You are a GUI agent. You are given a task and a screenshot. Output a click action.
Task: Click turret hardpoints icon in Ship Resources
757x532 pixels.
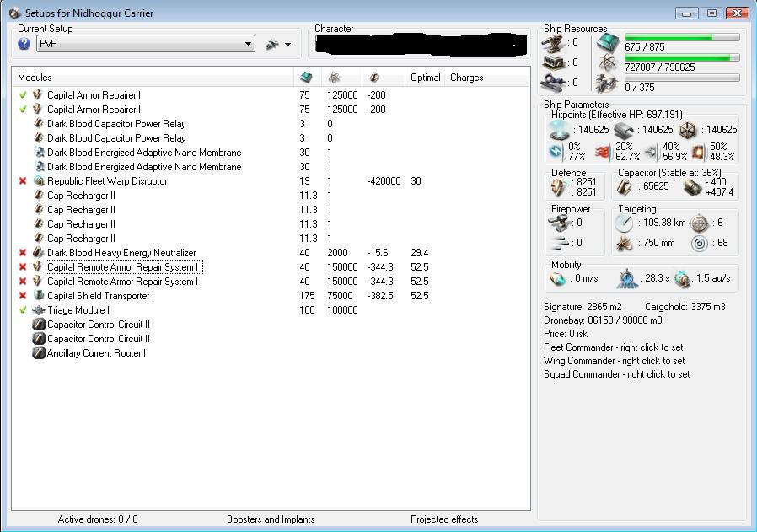(x=553, y=43)
